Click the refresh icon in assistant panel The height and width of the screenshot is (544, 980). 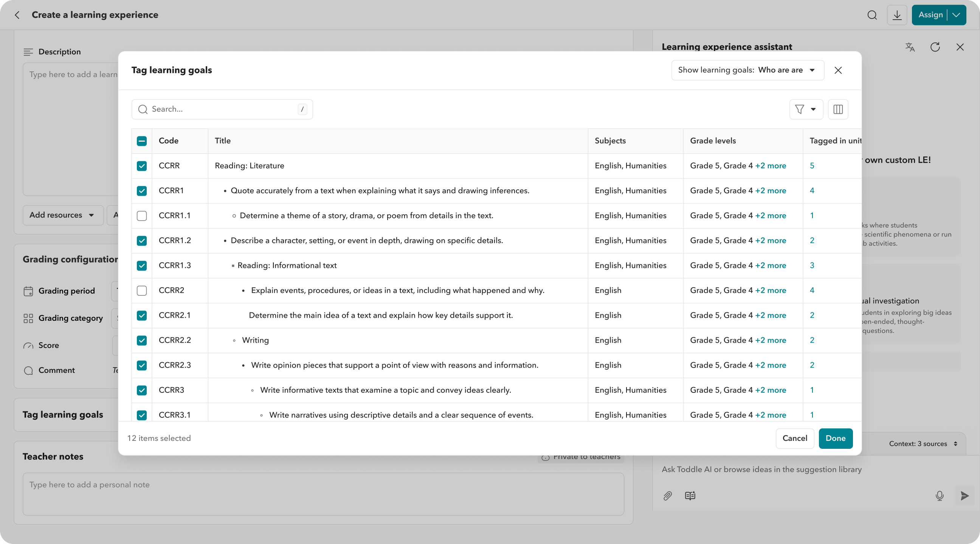pyautogui.click(x=935, y=47)
